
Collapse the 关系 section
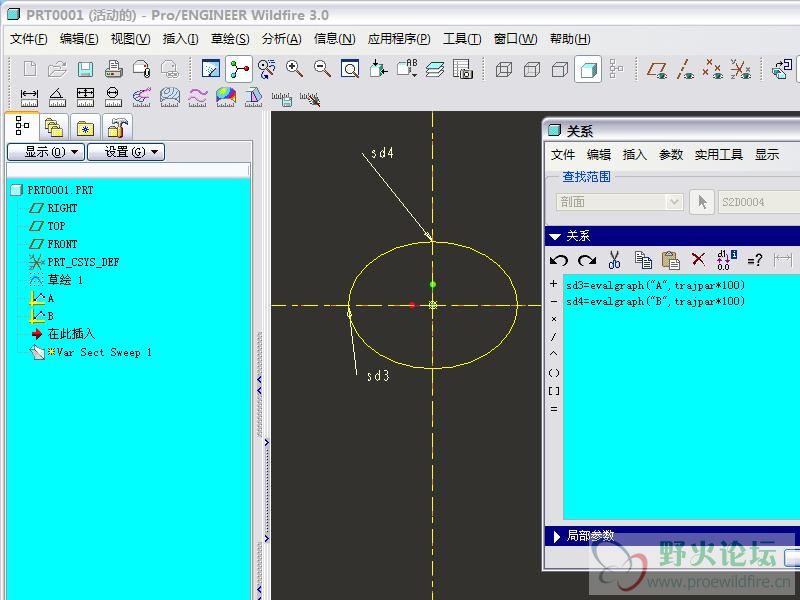pos(555,236)
